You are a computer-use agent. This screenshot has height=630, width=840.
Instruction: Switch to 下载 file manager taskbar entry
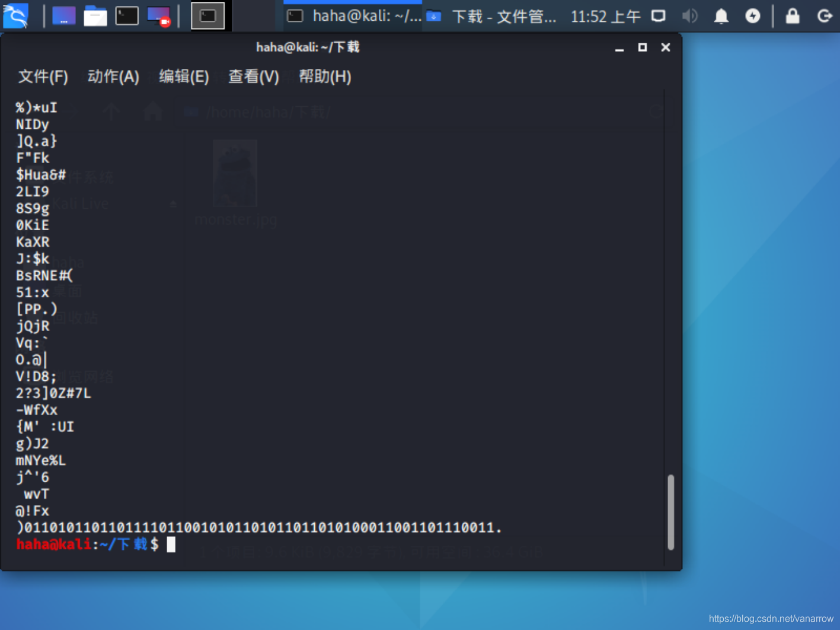(491, 16)
